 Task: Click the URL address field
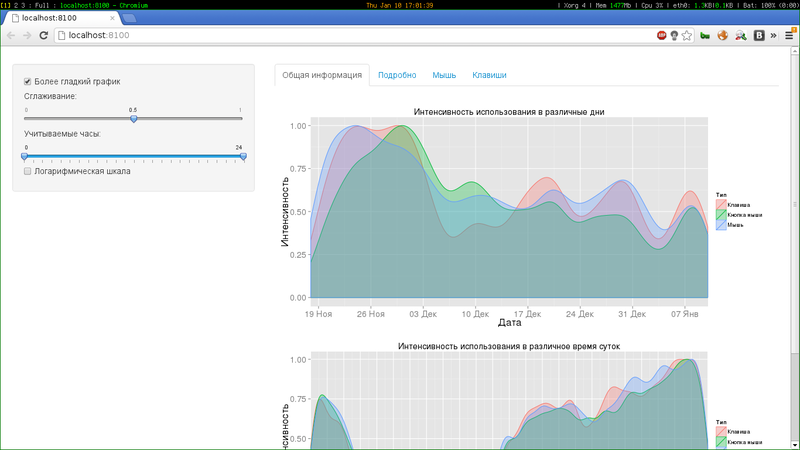point(357,35)
